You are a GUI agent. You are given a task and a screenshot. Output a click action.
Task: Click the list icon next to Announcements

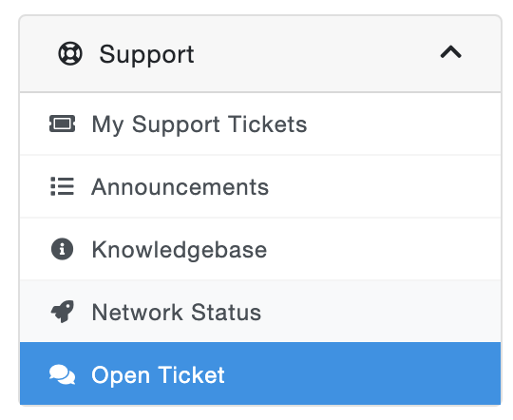pyautogui.click(x=62, y=186)
